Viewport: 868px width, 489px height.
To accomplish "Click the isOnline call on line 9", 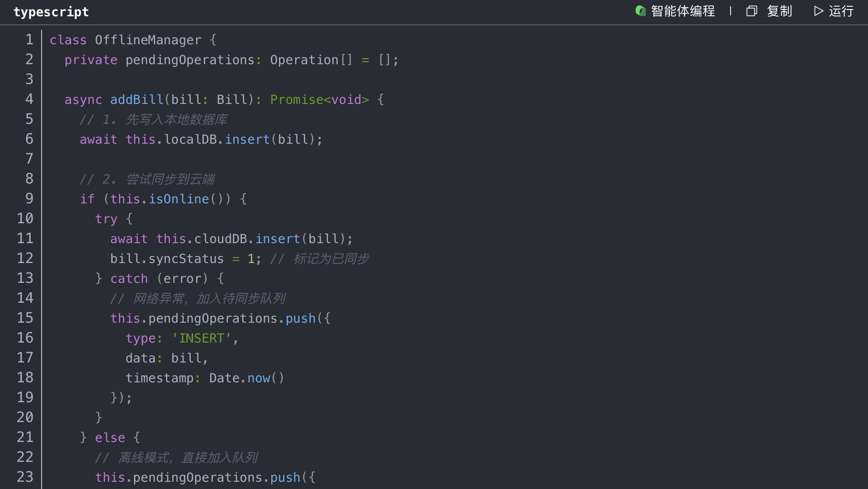I will [179, 199].
